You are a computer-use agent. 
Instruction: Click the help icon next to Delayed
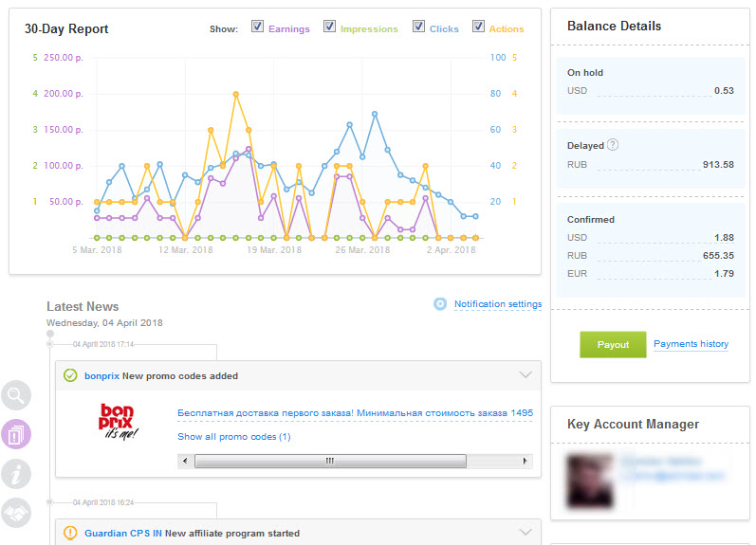click(613, 145)
